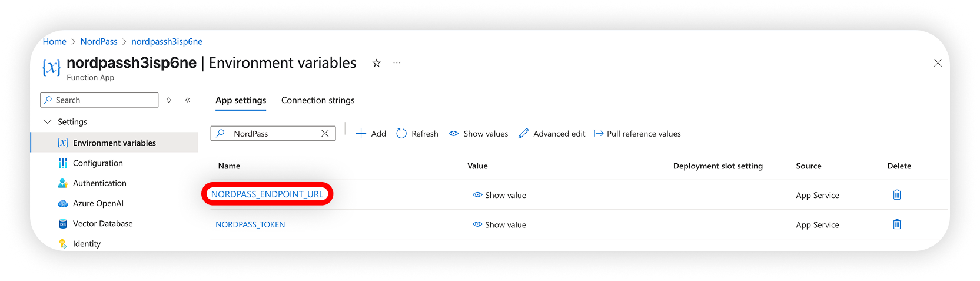
Task: Click Pull reference values
Action: coord(637,134)
